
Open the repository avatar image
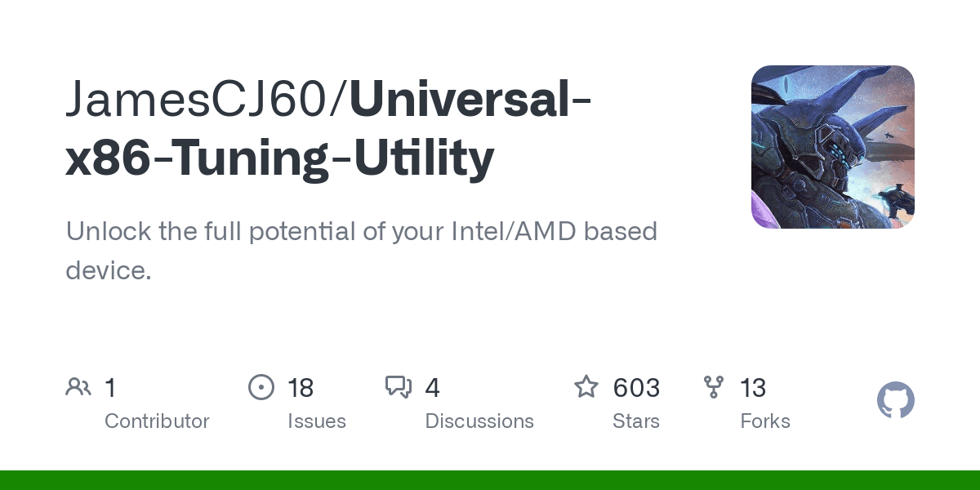pos(833,147)
